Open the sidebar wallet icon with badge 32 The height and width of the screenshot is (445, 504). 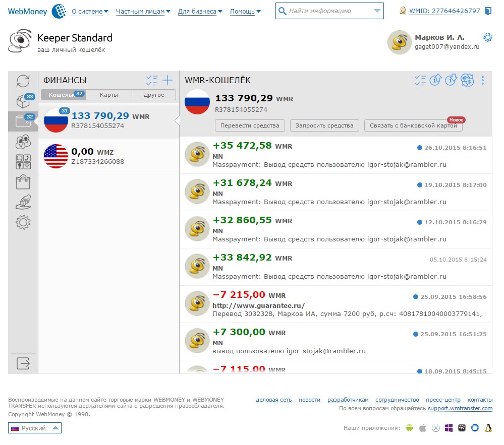(x=24, y=121)
